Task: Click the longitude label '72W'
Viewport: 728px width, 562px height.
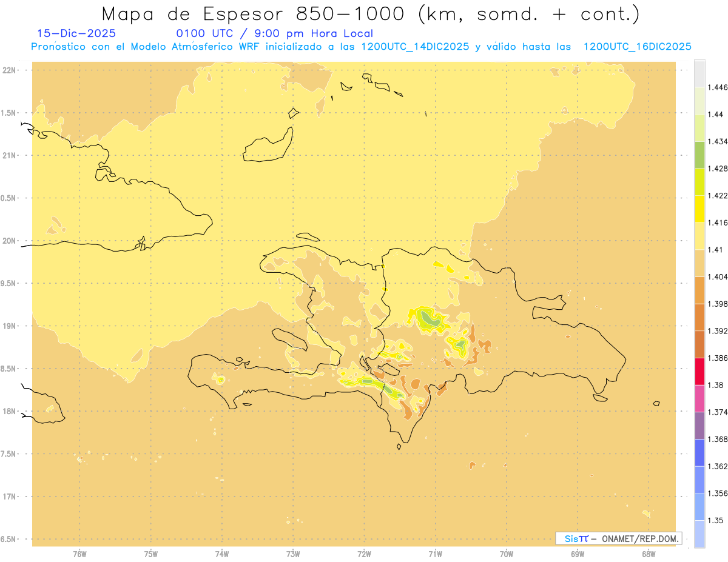Action: pyautogui.click(x=364, y=554)
